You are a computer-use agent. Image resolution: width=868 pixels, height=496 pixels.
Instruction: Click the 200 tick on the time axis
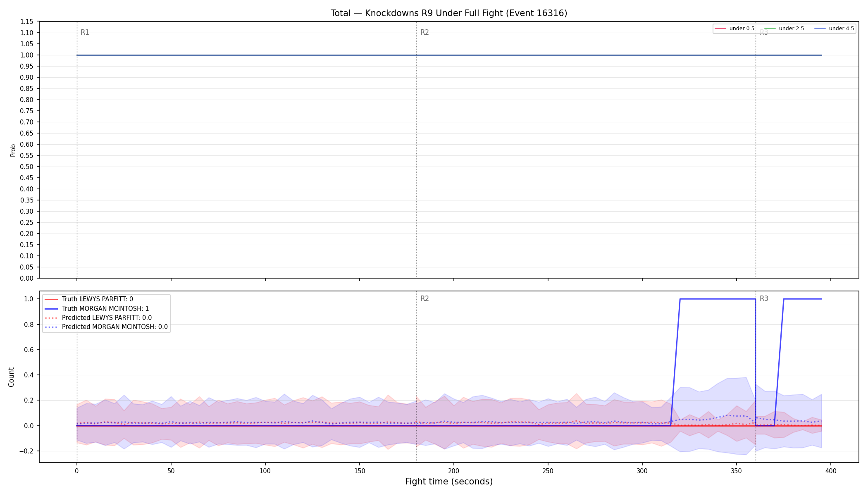(453, 471)
